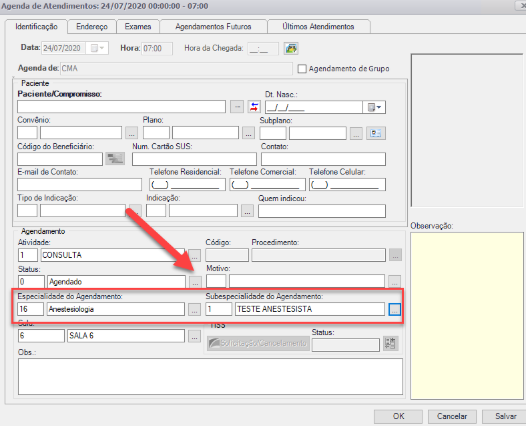
Task: Click the yellow Observação text area
Action: [x=467, y=316]
